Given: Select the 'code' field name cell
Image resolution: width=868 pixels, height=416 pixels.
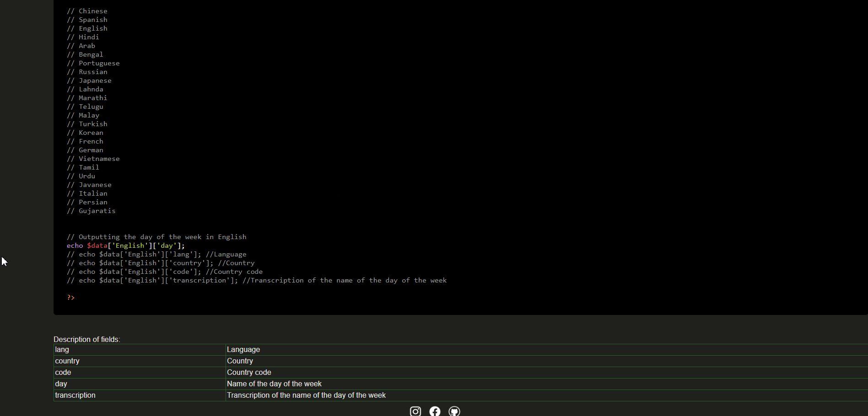Looking at the screenshot, I should click(140, 373).
